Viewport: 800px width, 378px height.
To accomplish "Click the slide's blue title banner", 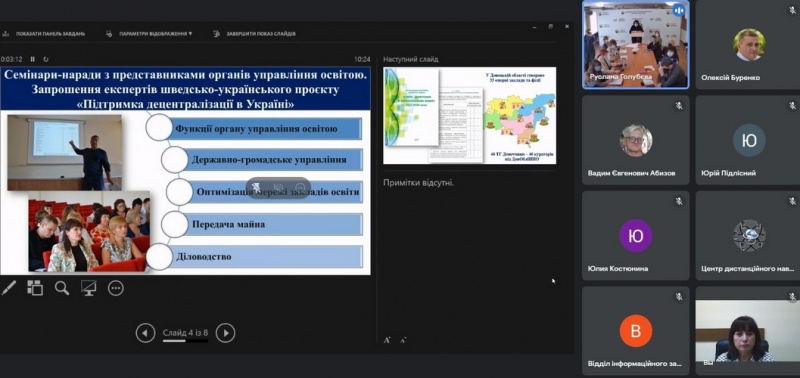I will click(186, 89).
